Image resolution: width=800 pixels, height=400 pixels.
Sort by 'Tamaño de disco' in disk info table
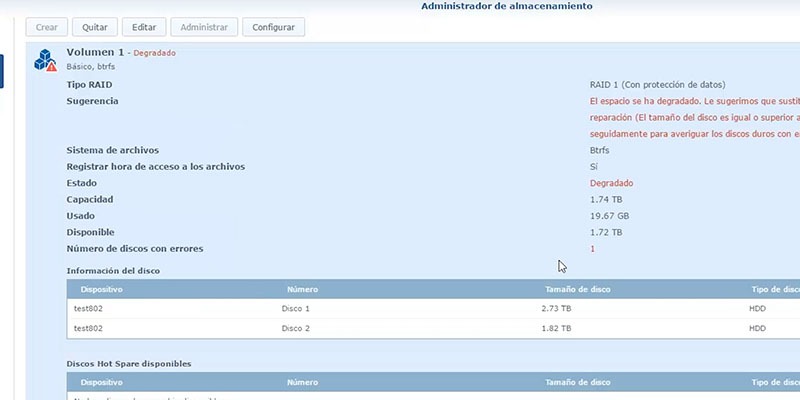point(578,289)
